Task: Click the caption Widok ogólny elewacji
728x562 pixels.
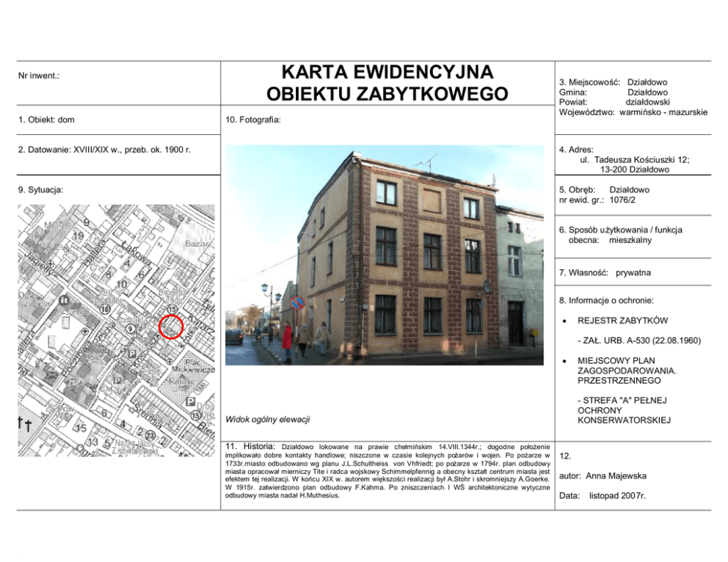Action: [267, 419]
